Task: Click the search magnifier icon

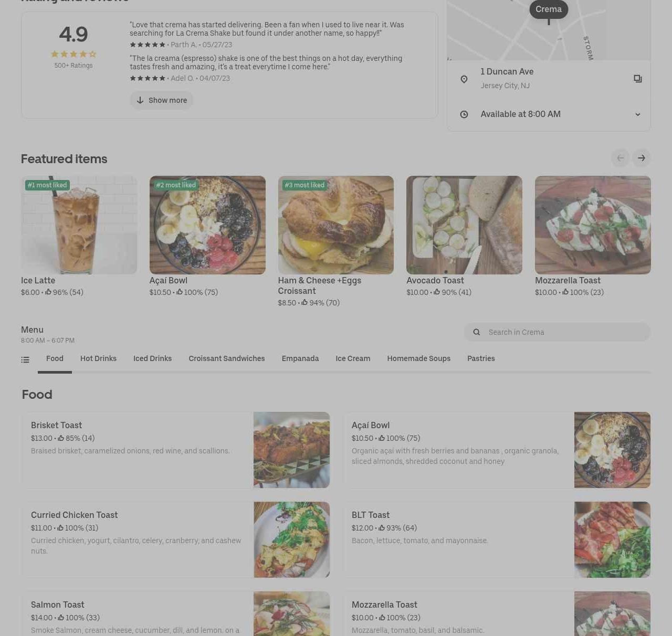Action: coord(477,332)
